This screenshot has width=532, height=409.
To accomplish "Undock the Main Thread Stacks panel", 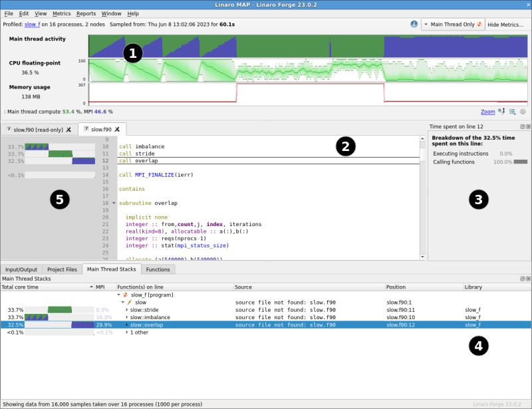I will pyautogui.click(x=523, y=279).
